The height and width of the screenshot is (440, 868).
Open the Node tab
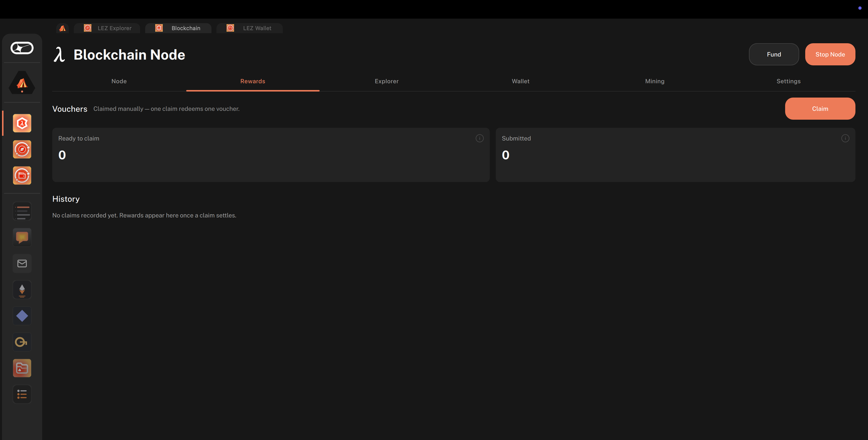coord(119,81)
